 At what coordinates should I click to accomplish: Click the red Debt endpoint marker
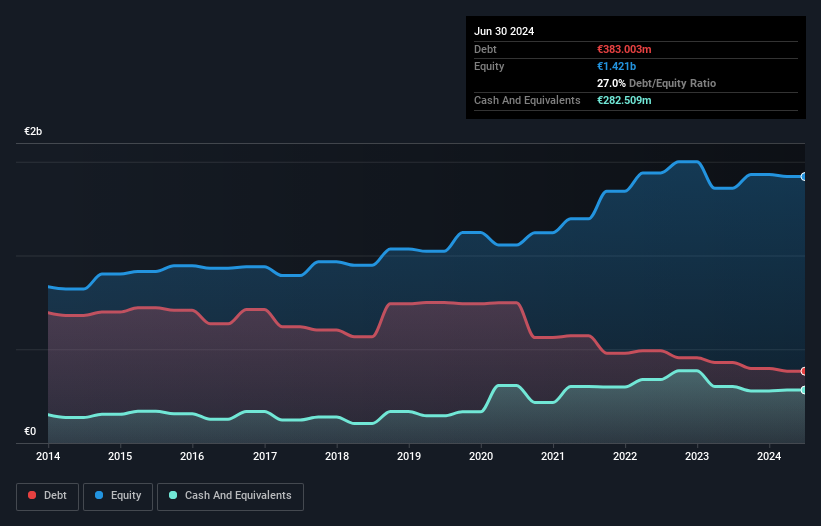[804, 371]
